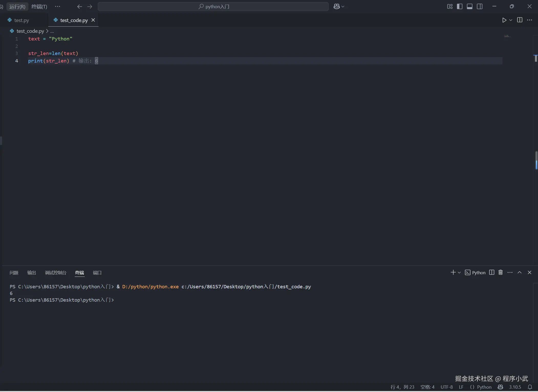
Task: Run the Python file with play icon
Action: [504, 20]
